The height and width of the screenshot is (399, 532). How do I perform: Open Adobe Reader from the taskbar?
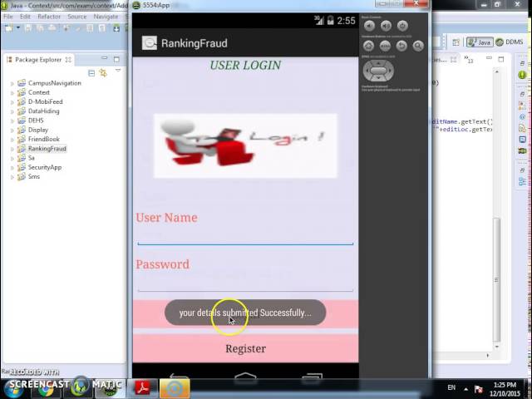142,388
